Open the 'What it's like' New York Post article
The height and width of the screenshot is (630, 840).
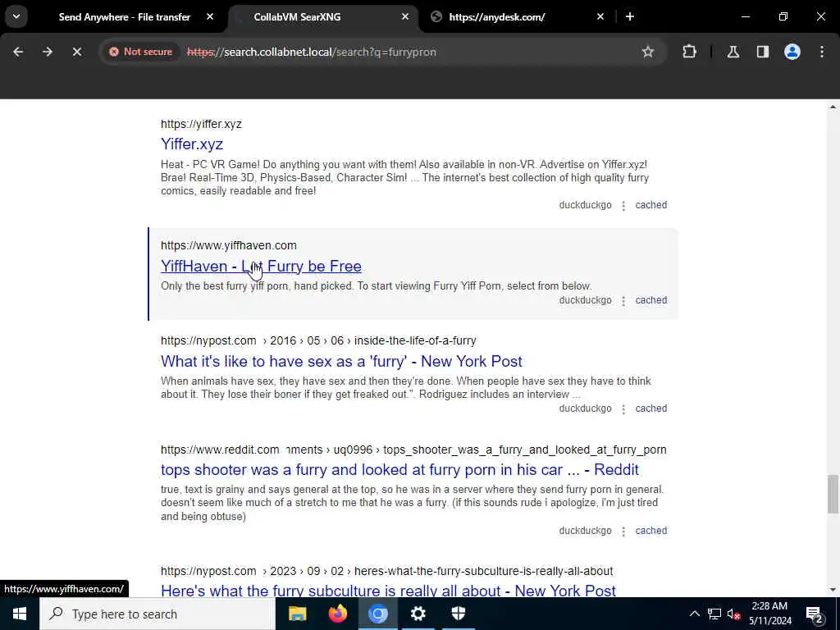coord(341,362)
